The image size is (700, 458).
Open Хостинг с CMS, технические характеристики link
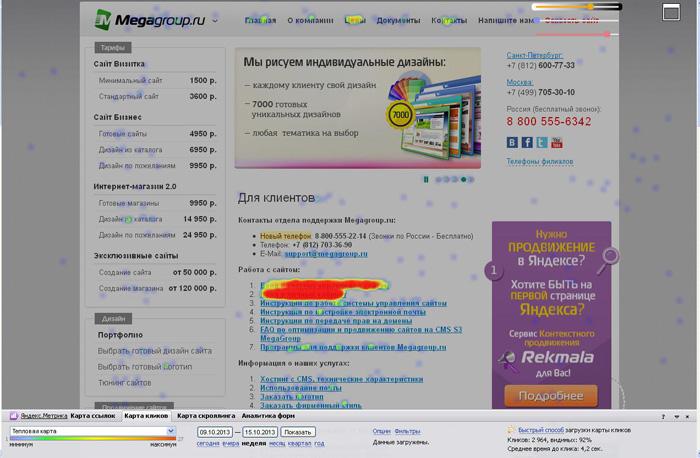coord(342,379)
